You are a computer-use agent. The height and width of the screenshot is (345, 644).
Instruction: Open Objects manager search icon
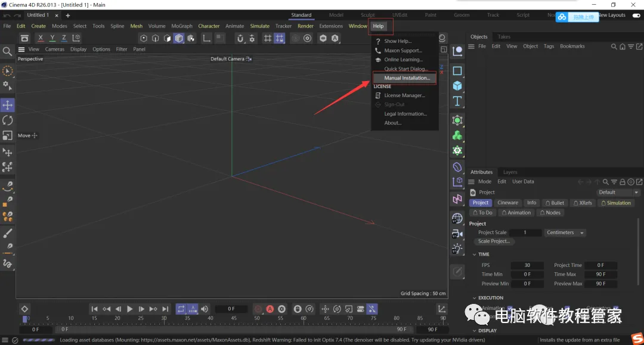pos(614,46)
